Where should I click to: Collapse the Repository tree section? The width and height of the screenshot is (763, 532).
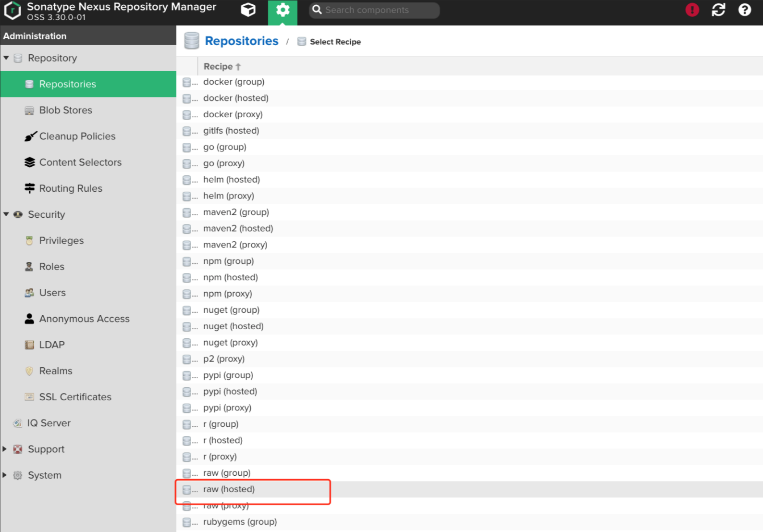(x=6, y=58)
